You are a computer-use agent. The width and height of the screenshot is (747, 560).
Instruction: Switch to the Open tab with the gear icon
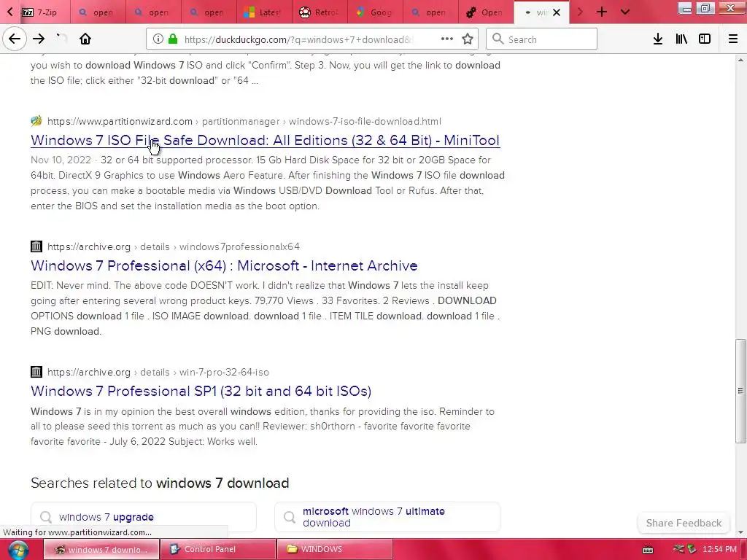[486, 12]
